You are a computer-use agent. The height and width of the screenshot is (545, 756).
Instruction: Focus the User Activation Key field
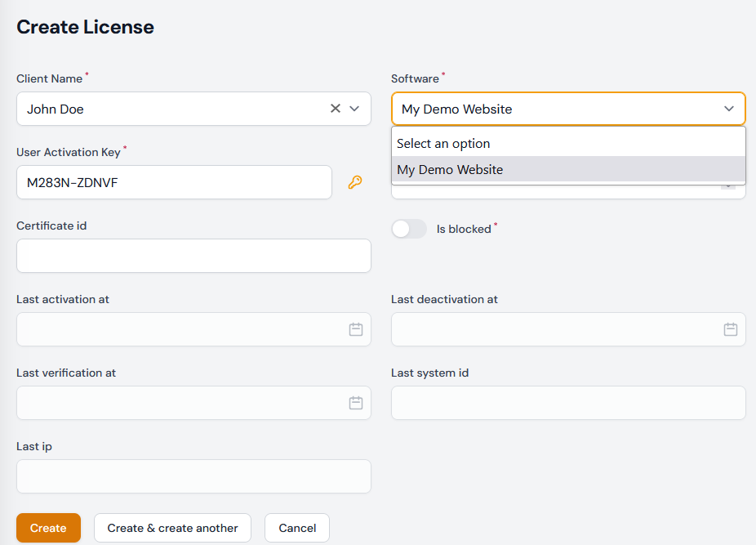pos(174,182)
